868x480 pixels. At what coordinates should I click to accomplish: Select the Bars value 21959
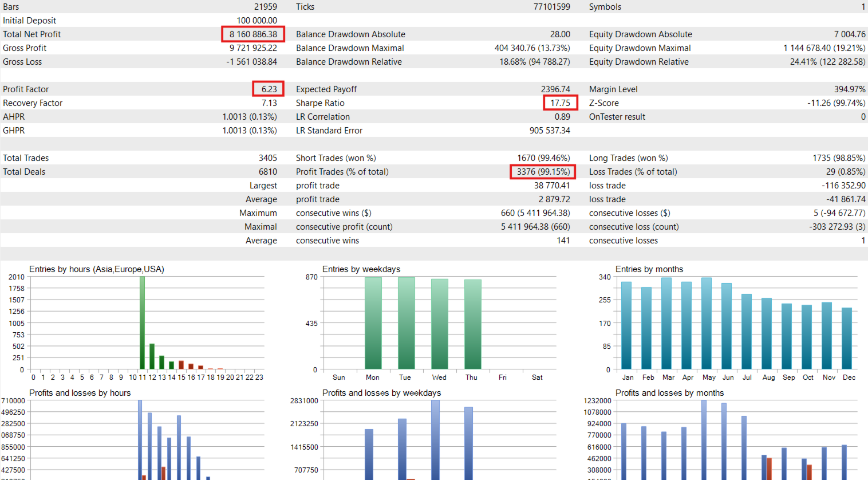coord(266,7)
